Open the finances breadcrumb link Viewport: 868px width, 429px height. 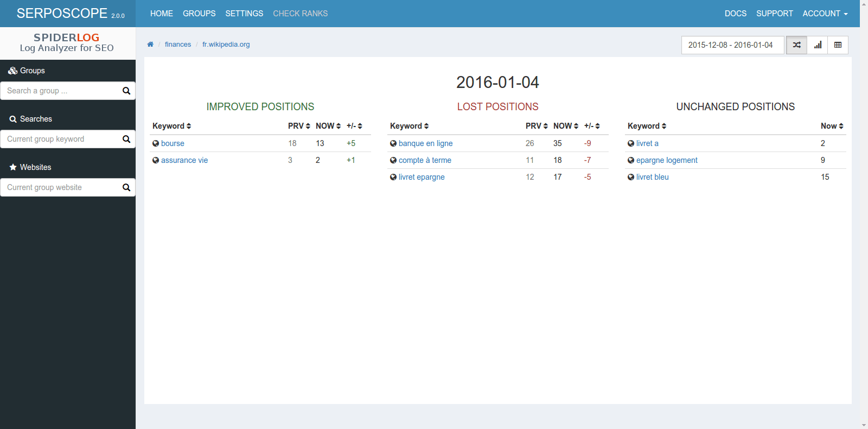(x=178, y=45)
